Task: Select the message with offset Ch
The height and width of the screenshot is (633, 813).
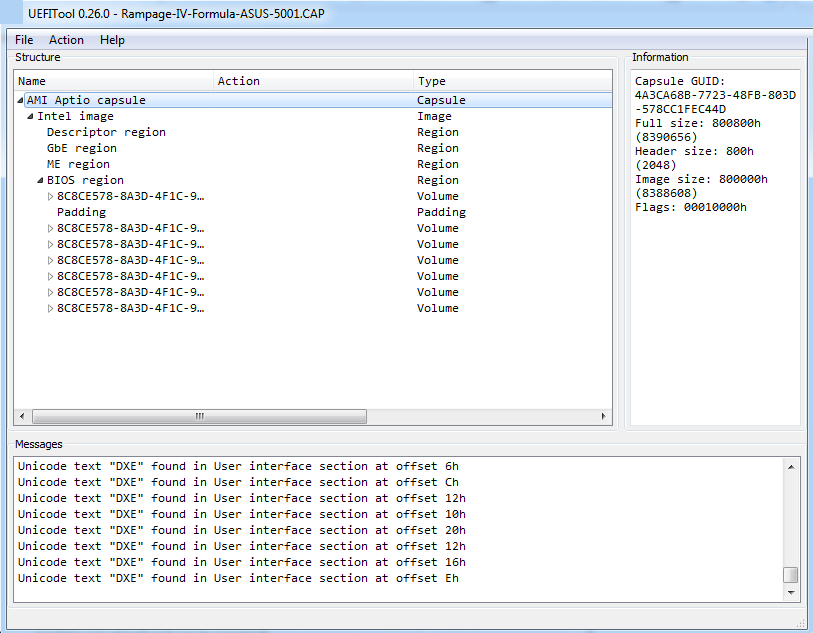Action: pyautogui.click(x=239, y=482)
